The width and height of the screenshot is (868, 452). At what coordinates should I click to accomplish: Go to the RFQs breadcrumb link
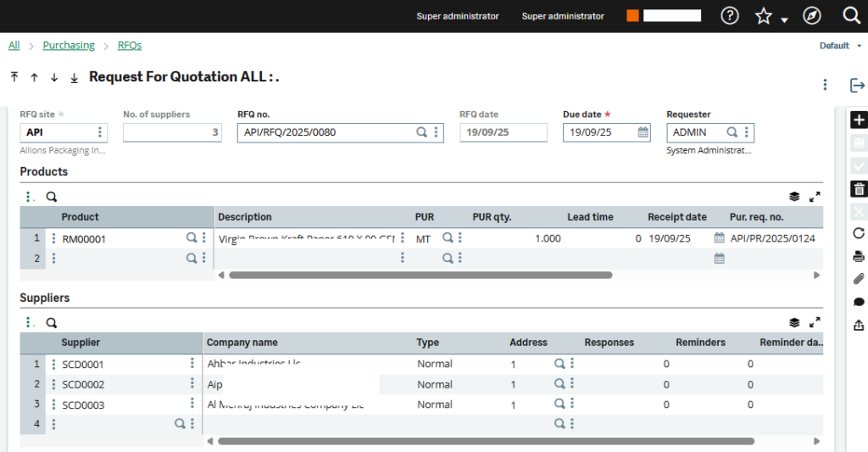(130, 46)
